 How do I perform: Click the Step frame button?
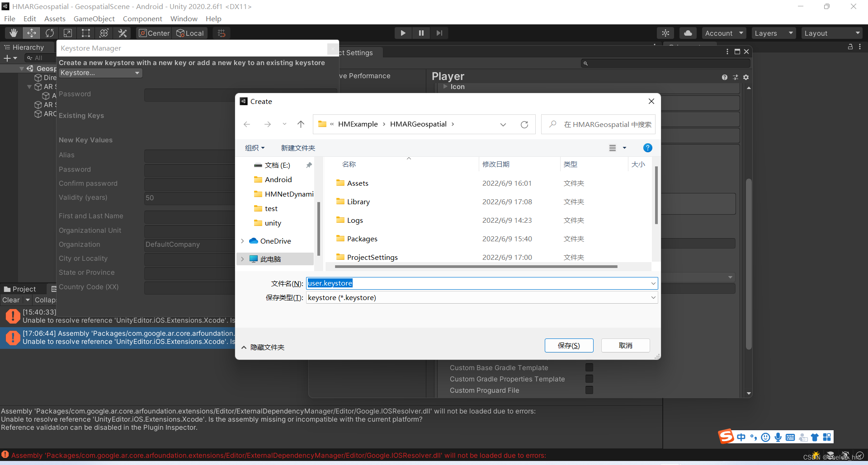click(x=439, y=33)
